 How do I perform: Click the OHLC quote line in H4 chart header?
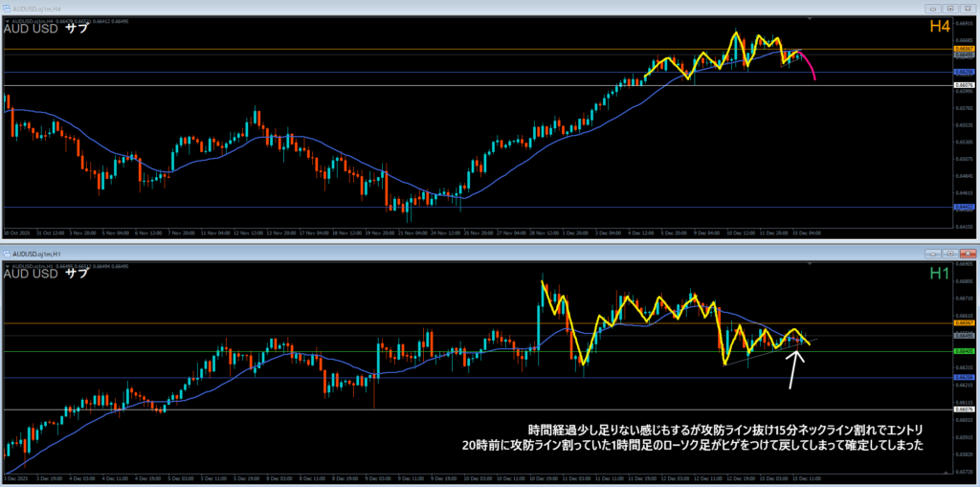[x=70, y=21]
